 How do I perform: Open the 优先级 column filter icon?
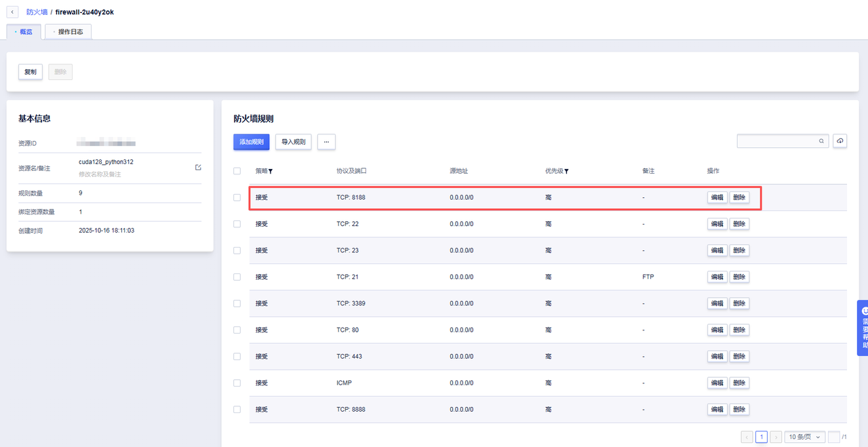click(566, 172)
